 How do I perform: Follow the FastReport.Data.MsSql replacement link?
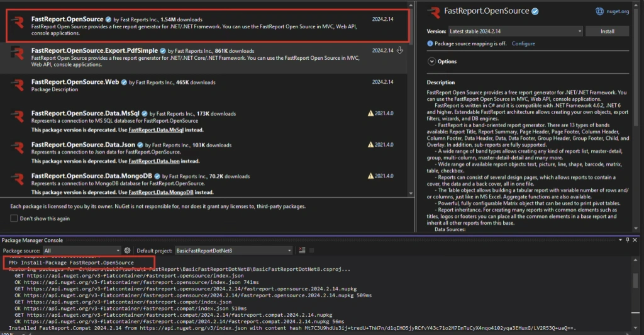pyautogui.click(x=156, y=130)
